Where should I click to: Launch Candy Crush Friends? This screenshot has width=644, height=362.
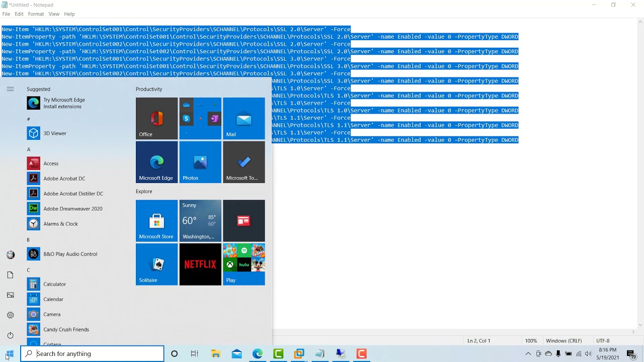(x=75, y=329)
